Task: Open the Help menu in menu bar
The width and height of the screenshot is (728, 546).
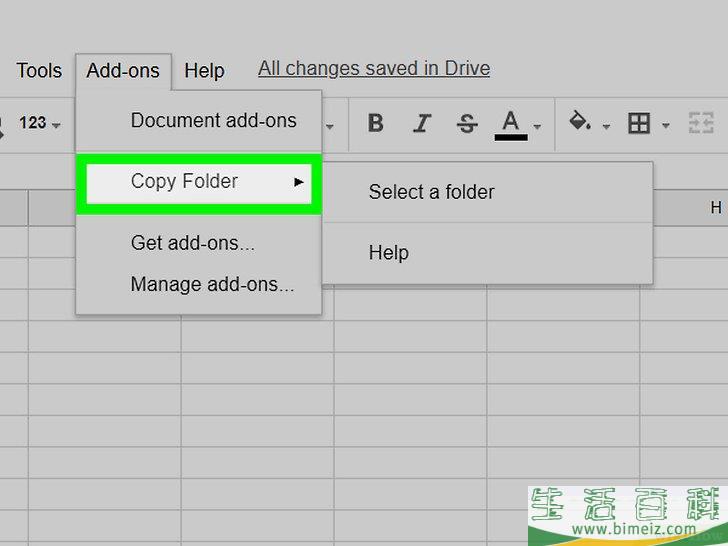Action: point(204,70)
